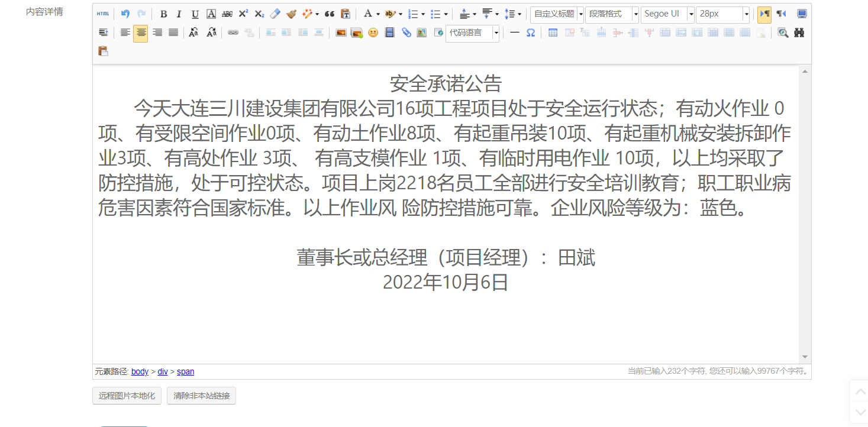
Task: Select span in the element path
Action: [185, 371]
